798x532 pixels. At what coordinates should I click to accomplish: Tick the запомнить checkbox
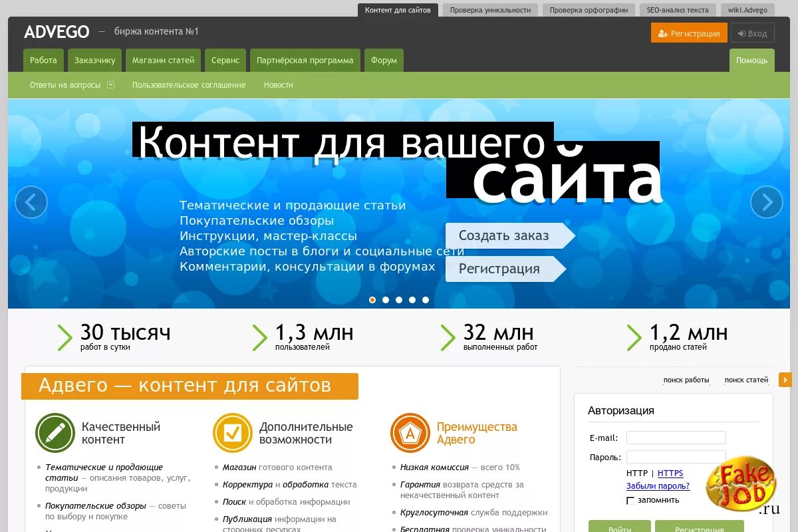point(630,500)
